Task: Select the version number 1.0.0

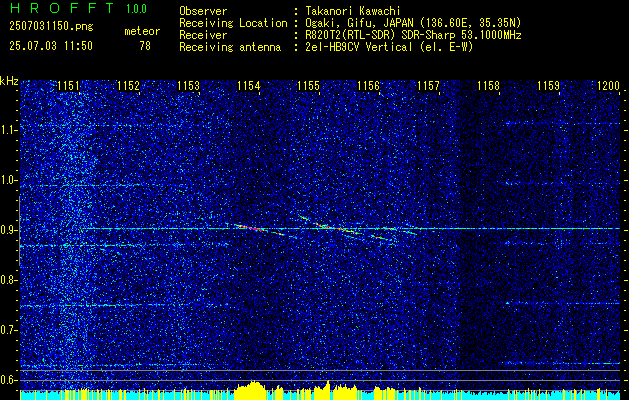Action: coord(136,9)
